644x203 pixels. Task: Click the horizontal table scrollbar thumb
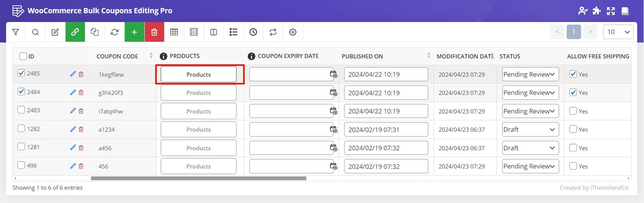[x=198, y=178]
